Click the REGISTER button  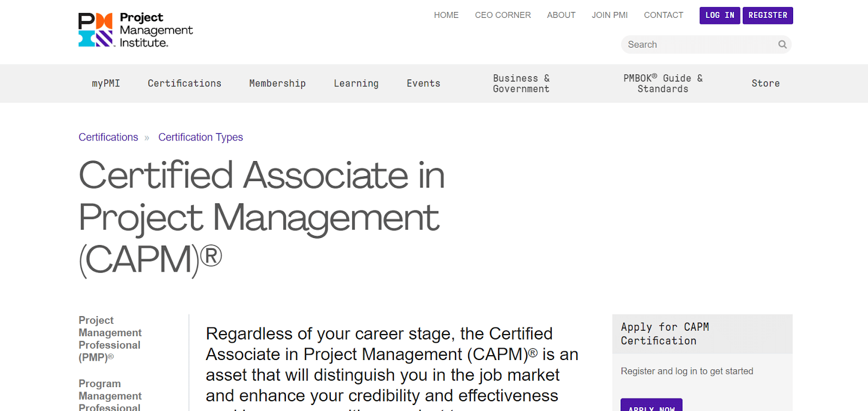pos(768,16)
